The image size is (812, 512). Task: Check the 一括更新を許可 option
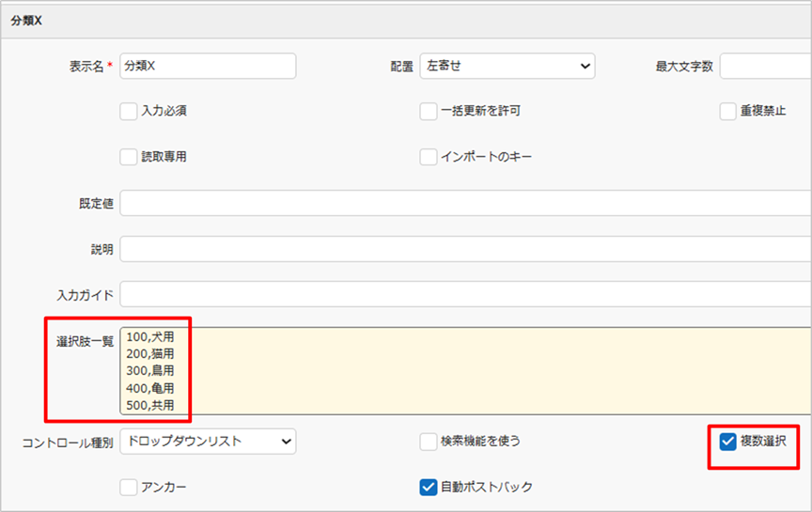tap(429, 112)
